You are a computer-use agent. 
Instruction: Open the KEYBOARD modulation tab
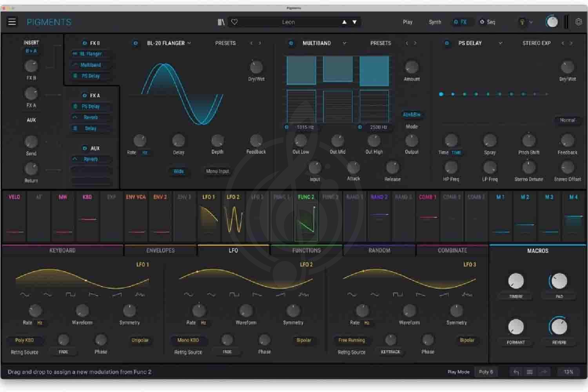(x=62, y=250)
